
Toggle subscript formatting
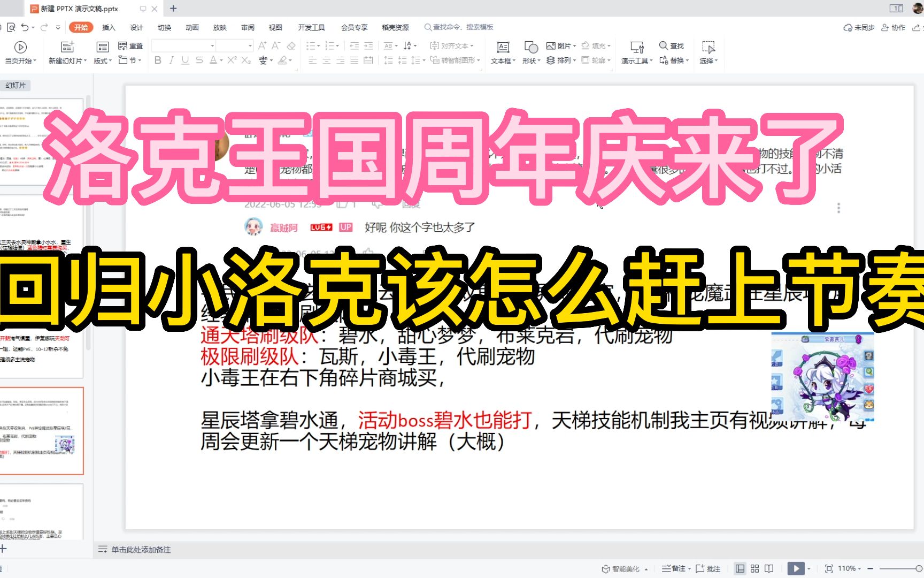(246, 60)
